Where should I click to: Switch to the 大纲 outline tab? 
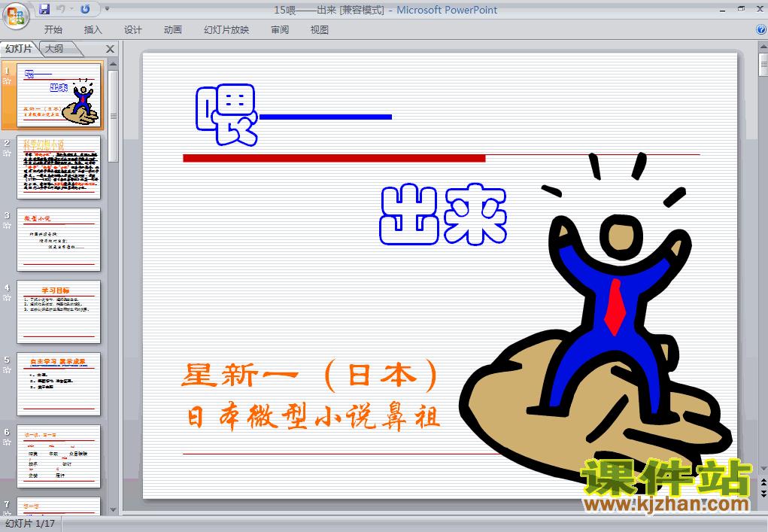tap(55, 48)
